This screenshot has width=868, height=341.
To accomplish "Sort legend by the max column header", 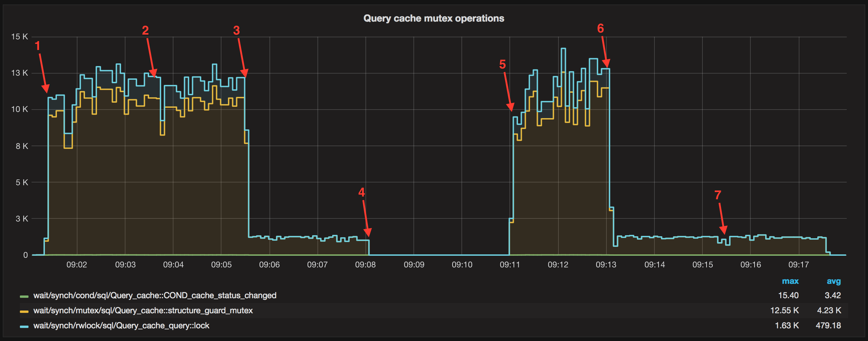I will click(790, 281).
